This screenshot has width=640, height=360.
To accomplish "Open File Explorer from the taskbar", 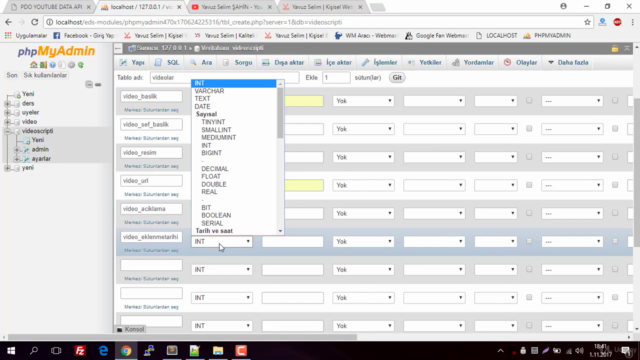I will (x=218, y=351).
